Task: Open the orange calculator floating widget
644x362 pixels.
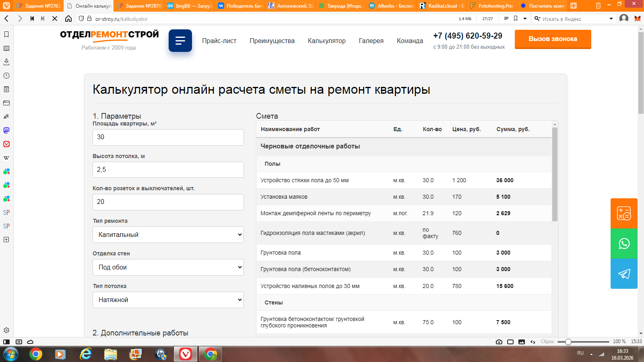Action: point(624,213)
